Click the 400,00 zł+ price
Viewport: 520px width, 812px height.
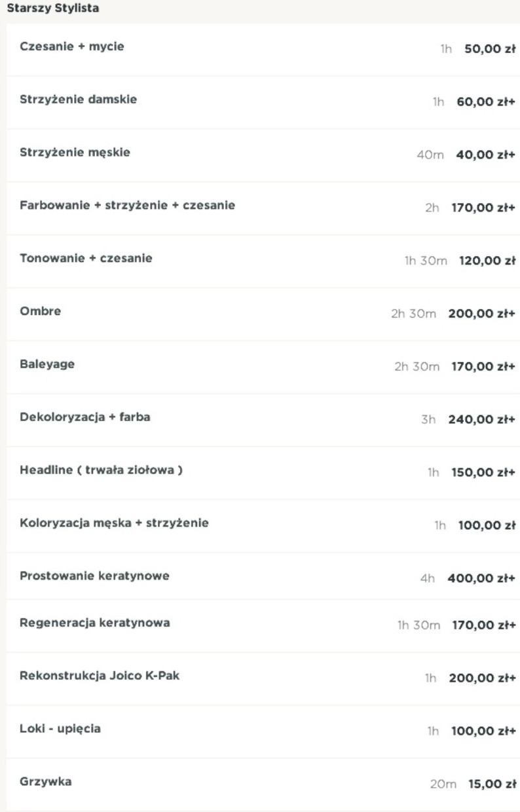click(x=481, y=578)
